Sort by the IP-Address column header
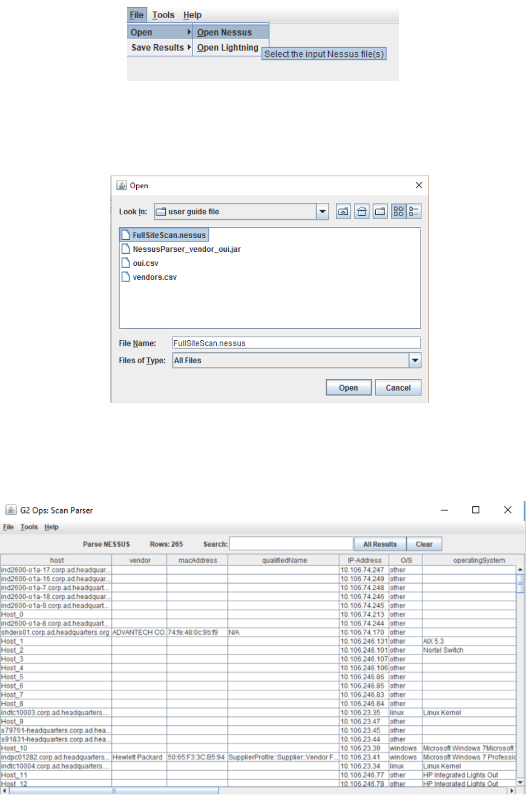 coord(364,560)
